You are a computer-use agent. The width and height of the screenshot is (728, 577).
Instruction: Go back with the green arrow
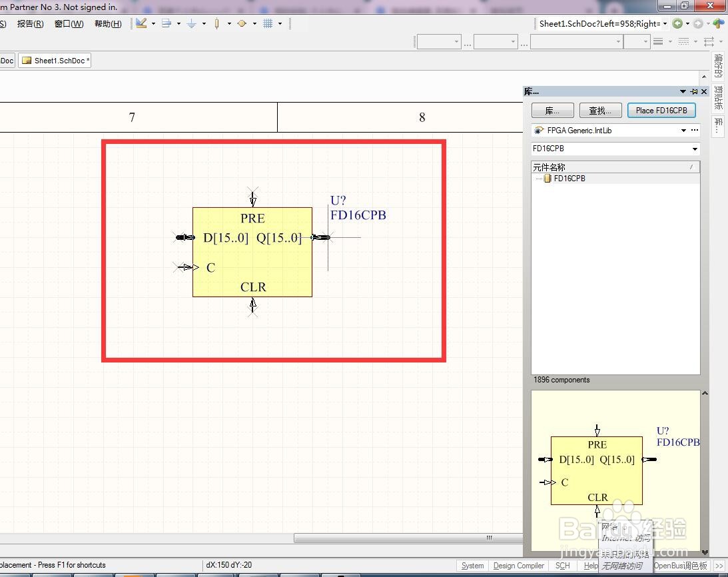tap(677, 23)
